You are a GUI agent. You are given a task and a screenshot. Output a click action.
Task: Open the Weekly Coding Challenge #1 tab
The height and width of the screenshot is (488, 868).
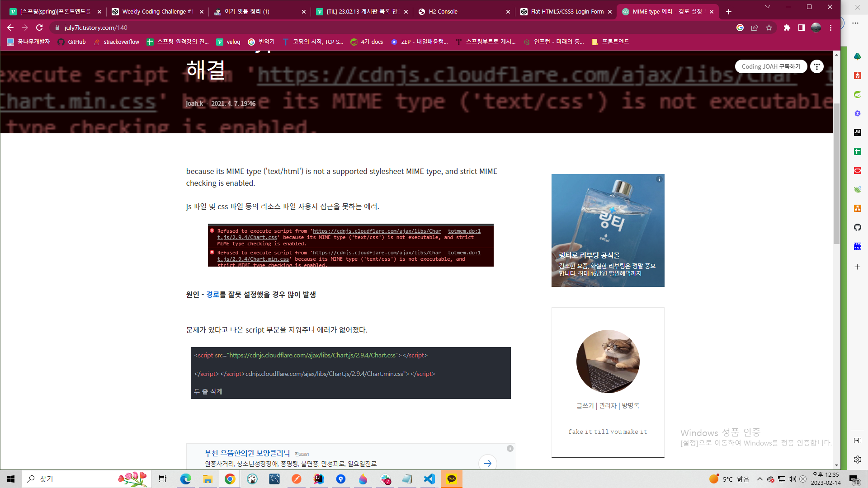(157, 11)
